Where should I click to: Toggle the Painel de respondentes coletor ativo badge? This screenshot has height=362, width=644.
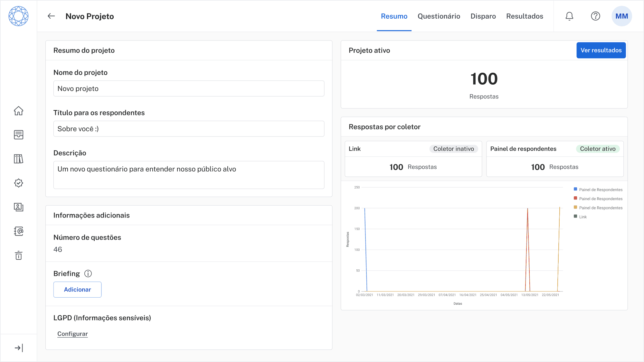tap(598, 149)
